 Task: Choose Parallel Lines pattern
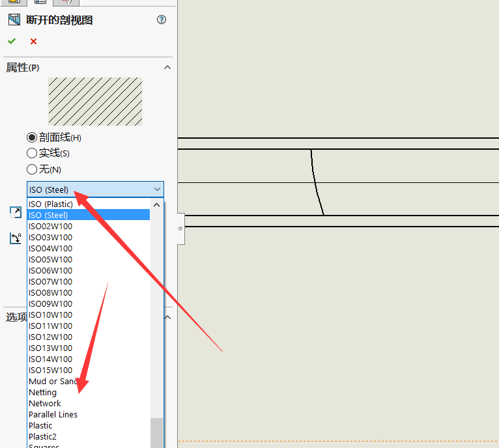coord(89,415)
